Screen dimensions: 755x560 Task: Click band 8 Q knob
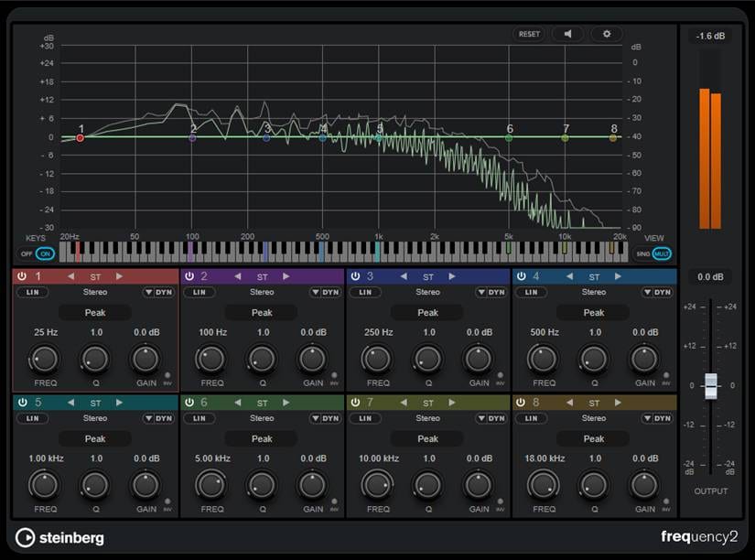pos(594,485)
